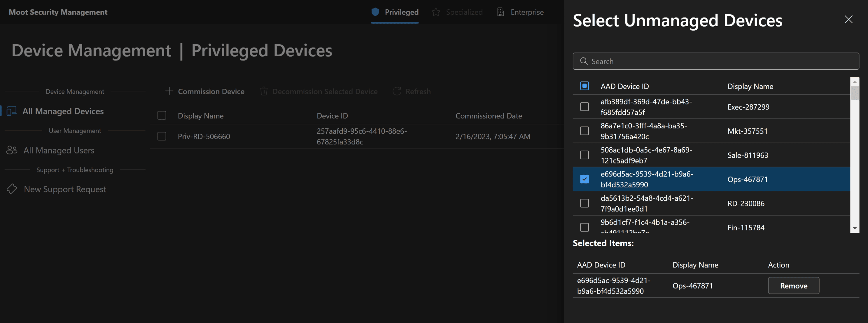Click the highlighted Ops-467871 list row name
The height and width of the screenshot is (323, 868).
747,179
